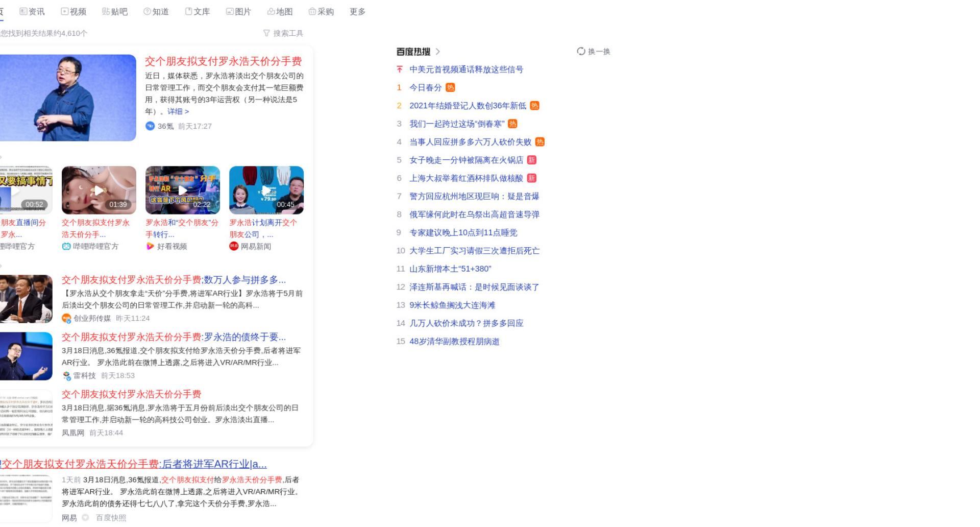Open hot topic 2021年结婚登记人数创36年新低
The image size is (980, 527).
(468, 106)
